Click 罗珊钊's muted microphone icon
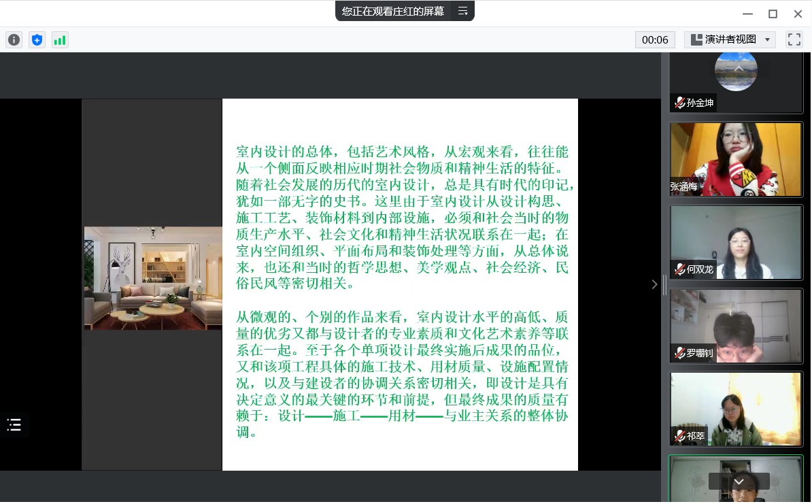 tap(679, 353)
